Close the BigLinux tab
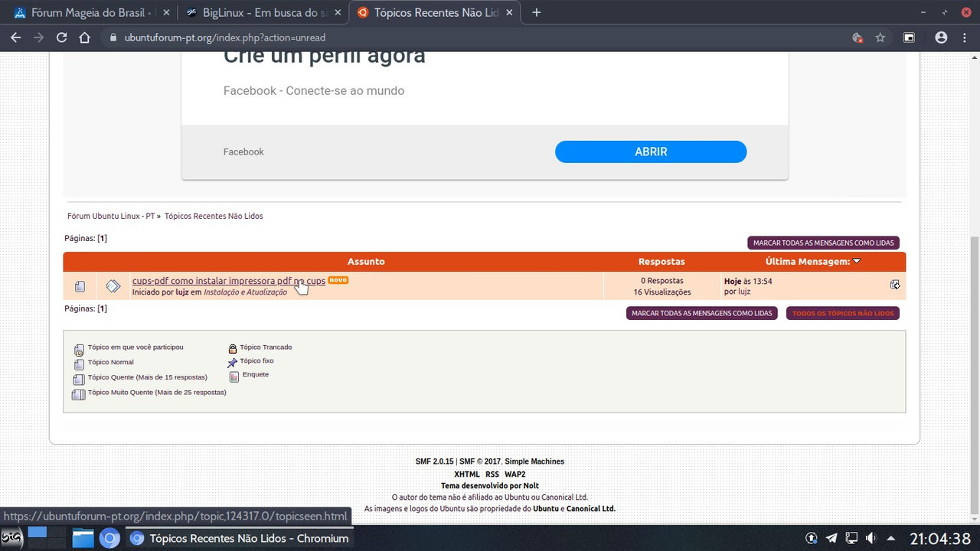The height and width of the screenshot is (551, 980). 338,13
